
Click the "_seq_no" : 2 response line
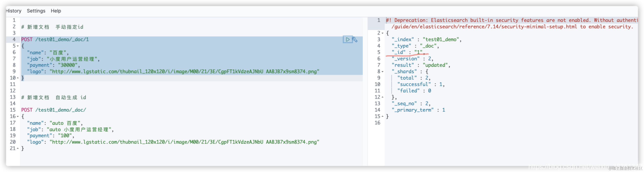tap(411, 104)
